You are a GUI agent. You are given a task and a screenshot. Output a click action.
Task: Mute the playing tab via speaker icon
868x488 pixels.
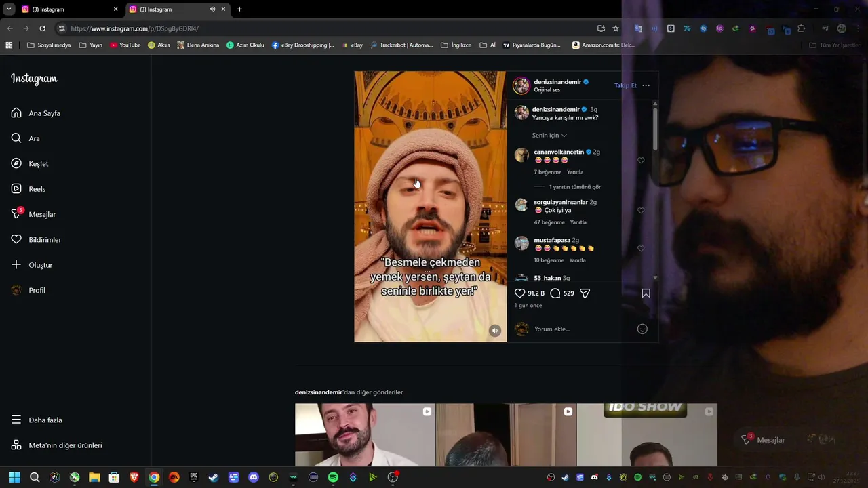(x=212, y=9)
